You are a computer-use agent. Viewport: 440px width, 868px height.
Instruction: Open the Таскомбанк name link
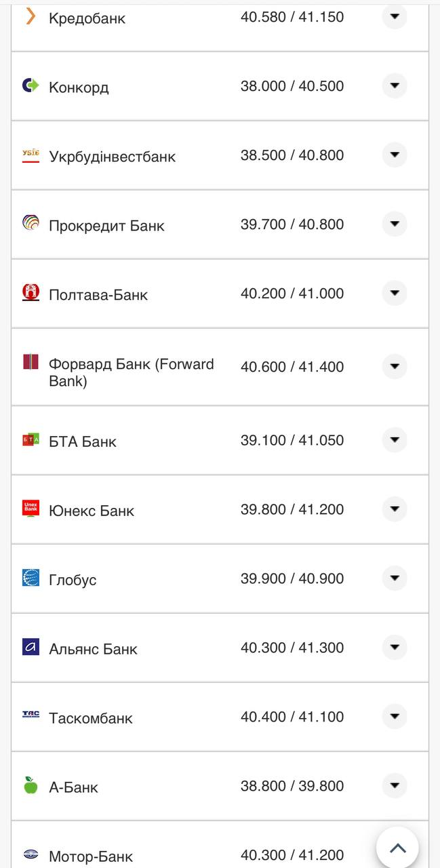91,718
